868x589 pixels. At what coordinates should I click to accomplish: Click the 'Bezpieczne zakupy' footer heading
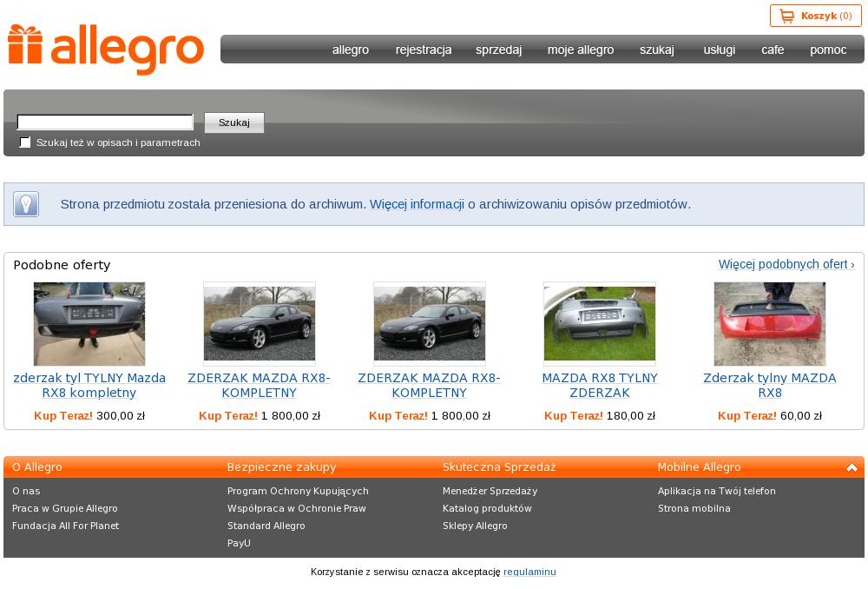click(282, 467)
